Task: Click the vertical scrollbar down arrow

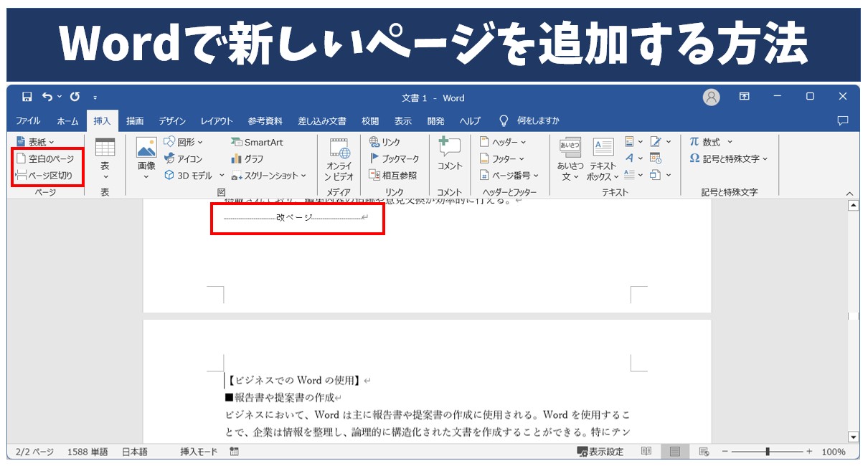Action: tap(853, 437)
